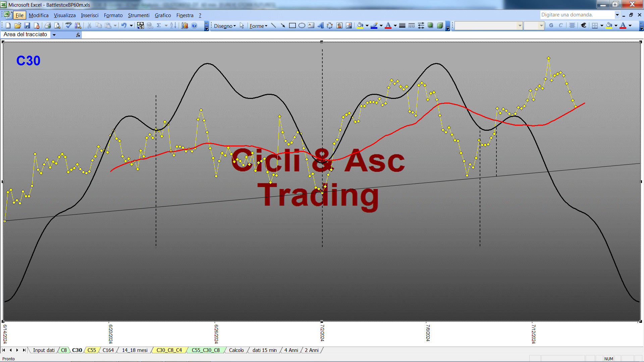Open the Inserisci menu

90,15
